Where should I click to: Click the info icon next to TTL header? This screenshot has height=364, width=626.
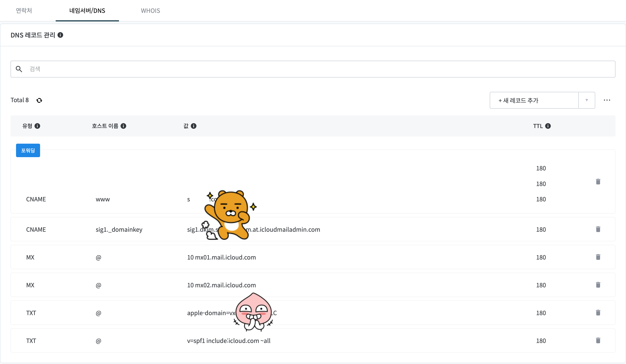point(548,126)
